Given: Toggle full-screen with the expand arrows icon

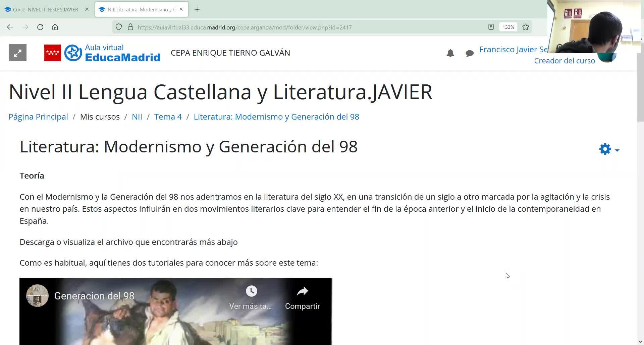Looking at the screenshot, I should [18, 53].
